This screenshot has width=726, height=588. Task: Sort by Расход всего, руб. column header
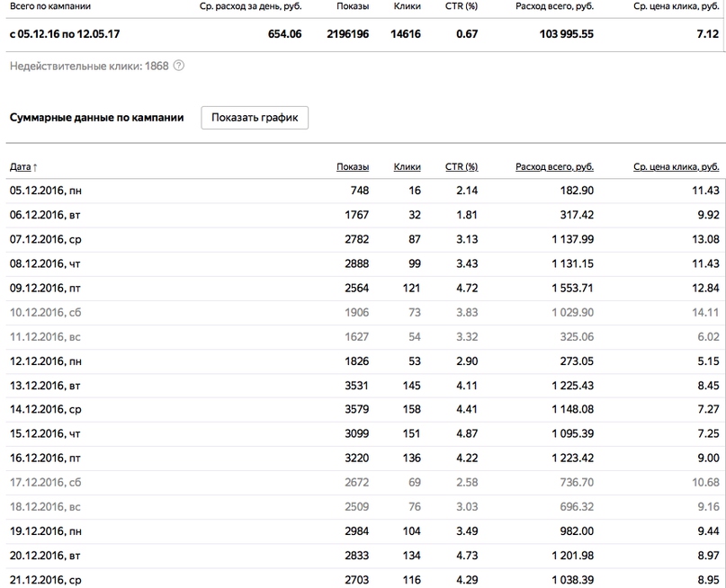tap(554, 166)
